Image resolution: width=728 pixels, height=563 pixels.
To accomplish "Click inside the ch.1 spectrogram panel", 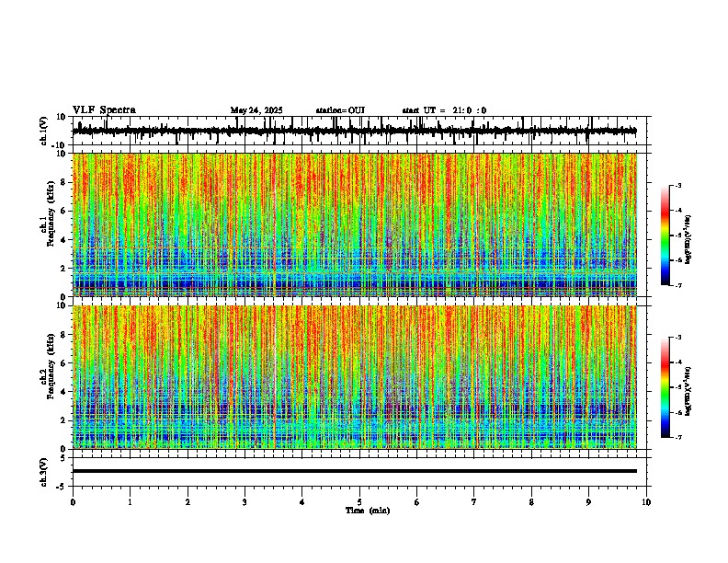I will pos(355,224).
